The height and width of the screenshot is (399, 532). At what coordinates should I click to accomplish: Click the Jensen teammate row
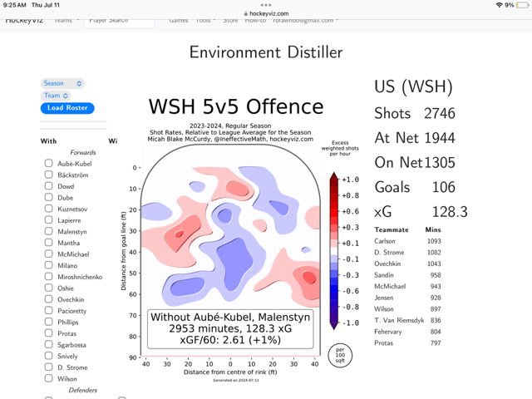(407, 298)
